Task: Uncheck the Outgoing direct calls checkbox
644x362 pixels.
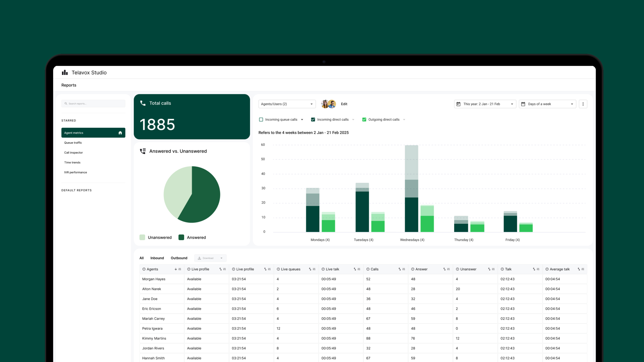Action: click(x=364, y=120)
